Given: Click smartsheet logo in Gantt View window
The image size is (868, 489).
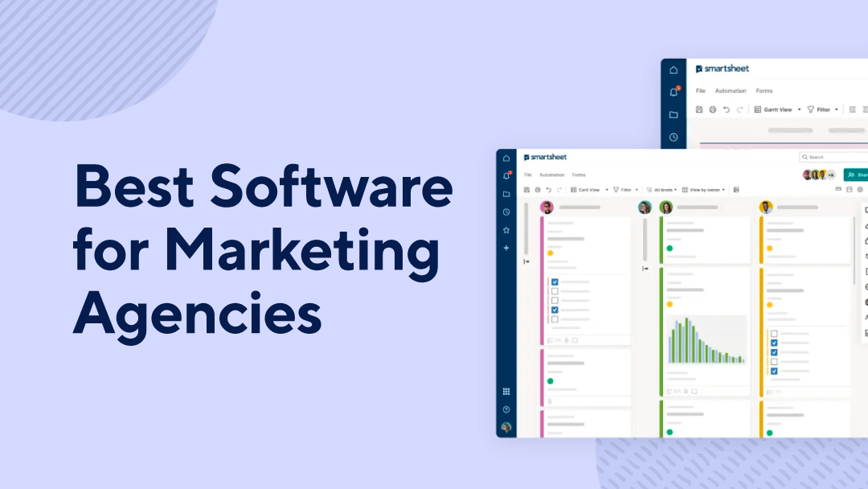Looking at the screenshot, I should (x=723, y=68).
